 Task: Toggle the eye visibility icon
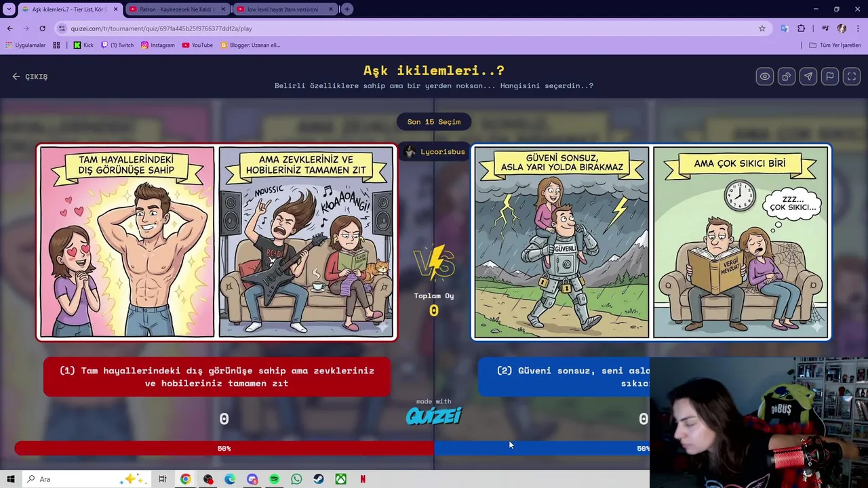[765, 77]
